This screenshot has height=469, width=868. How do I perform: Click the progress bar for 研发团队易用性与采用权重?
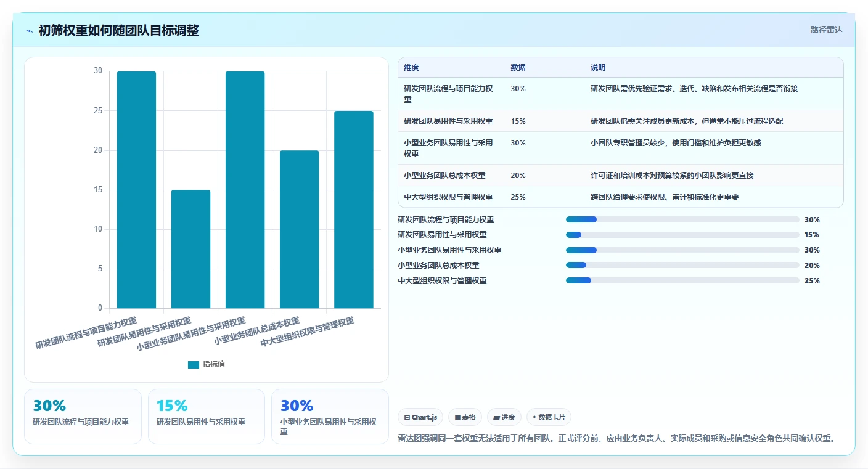(x=682, y=235)
